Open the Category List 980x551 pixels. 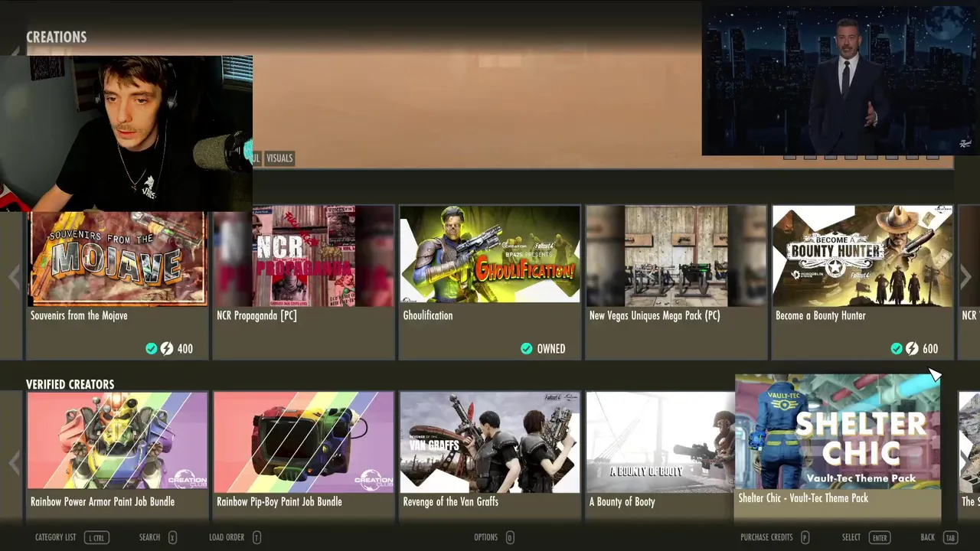(72, 537)
